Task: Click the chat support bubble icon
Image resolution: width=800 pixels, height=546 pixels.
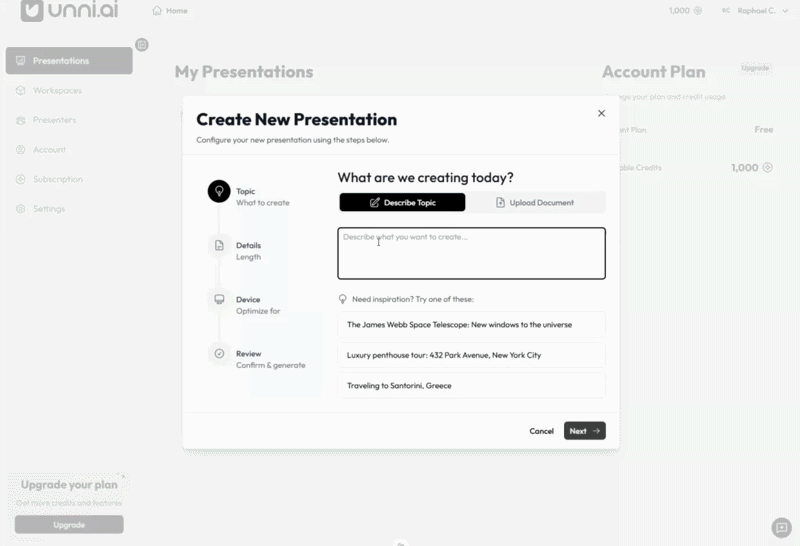Action: pos(781,528)
